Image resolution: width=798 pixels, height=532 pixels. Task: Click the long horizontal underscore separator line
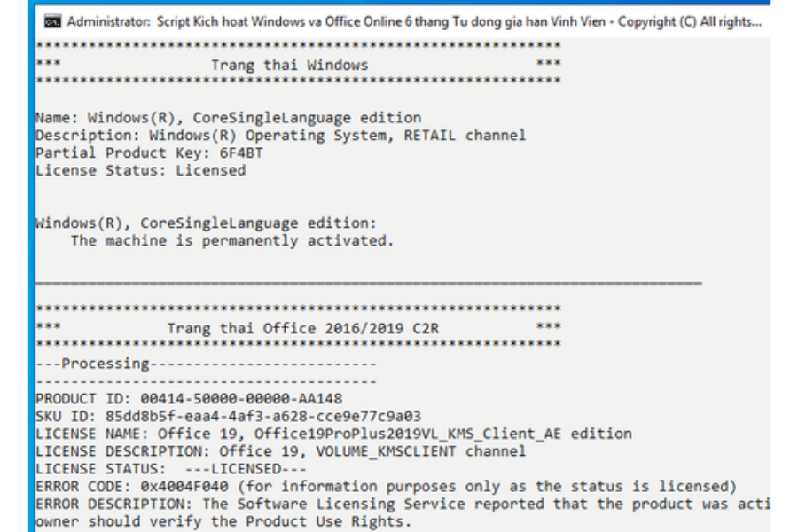[x=368, y=282]
